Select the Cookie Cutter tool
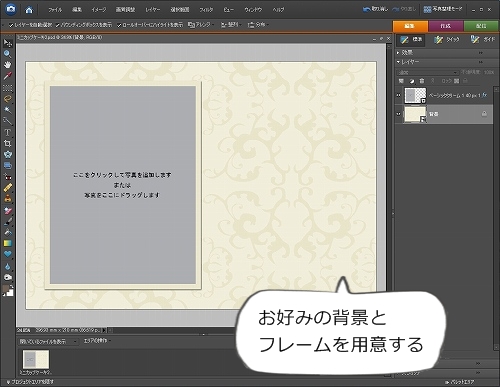The width and height of the screenshot is (500, 387). click(x=7, y=154)
